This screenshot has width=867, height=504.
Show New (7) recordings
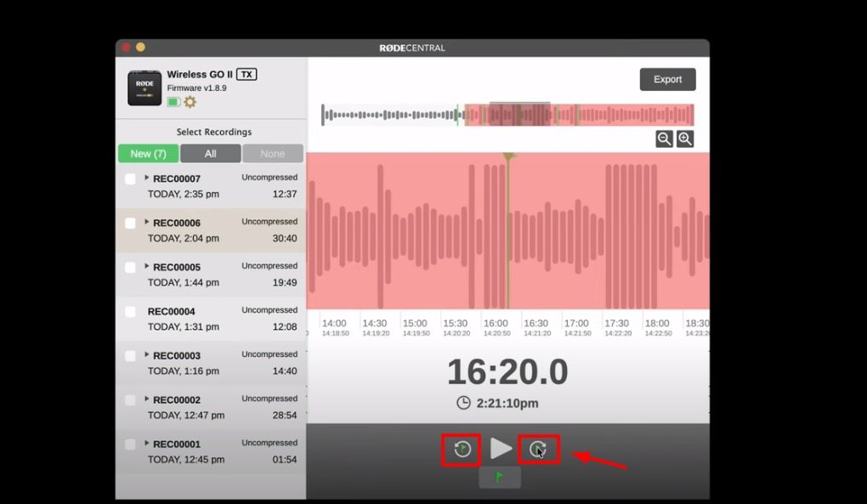(x=148, y=154)
